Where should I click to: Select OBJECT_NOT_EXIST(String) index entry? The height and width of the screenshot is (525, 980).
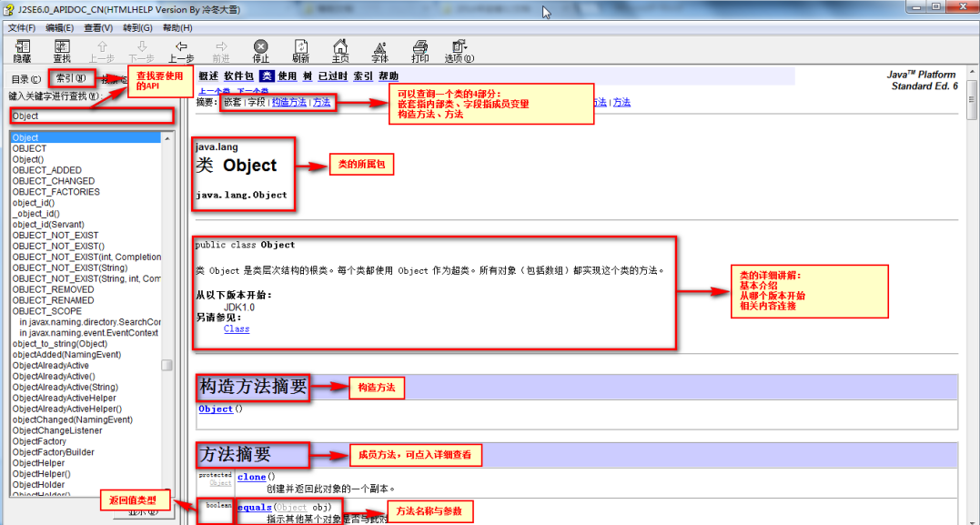tap(71, 268)
